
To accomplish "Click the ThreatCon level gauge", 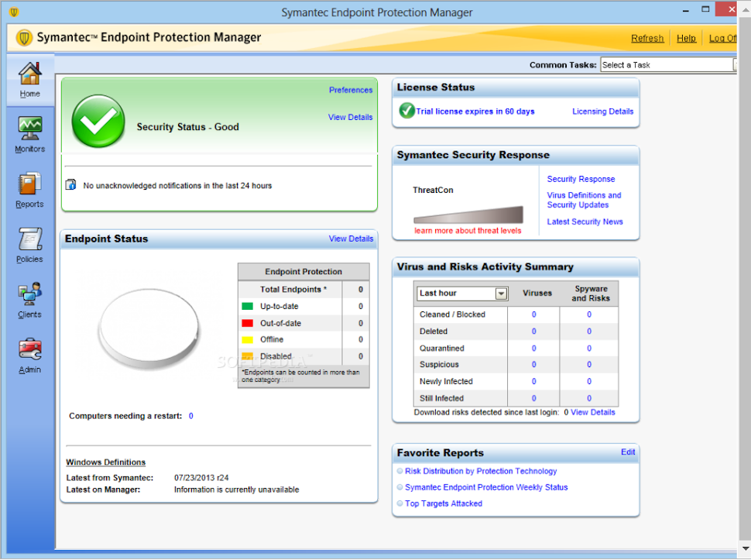I will point(468,215).
